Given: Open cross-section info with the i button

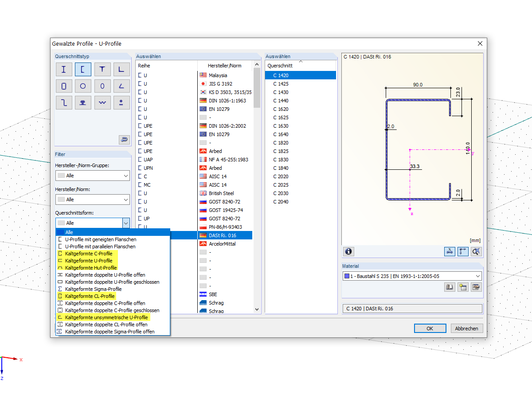Looking at the screenshot, I should [348, 251].
